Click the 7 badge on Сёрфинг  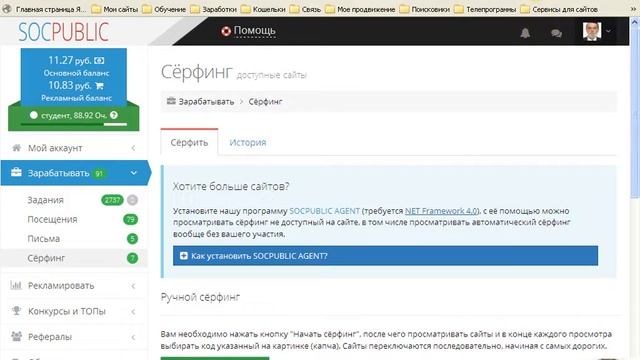[132, 258]
